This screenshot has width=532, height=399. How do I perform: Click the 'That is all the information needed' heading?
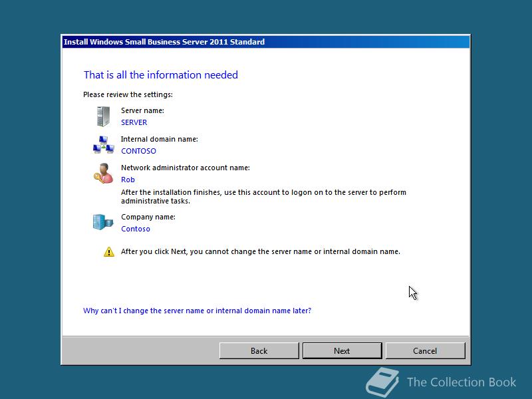[x=161, y=74]
